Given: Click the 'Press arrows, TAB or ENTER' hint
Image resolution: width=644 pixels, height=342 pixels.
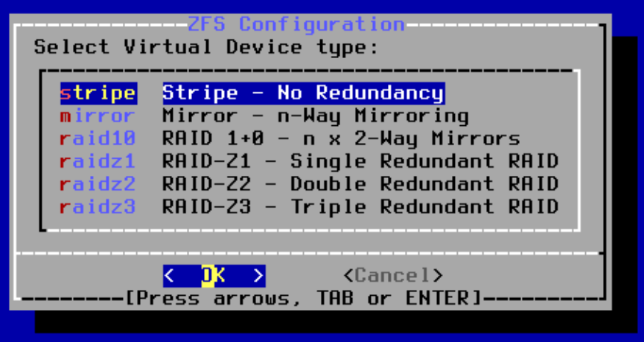Looking at the screenshot, I should pos(303,299).
